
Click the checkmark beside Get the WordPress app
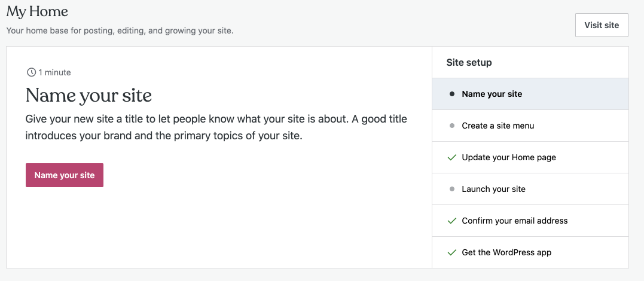click(x=452, y=252)
